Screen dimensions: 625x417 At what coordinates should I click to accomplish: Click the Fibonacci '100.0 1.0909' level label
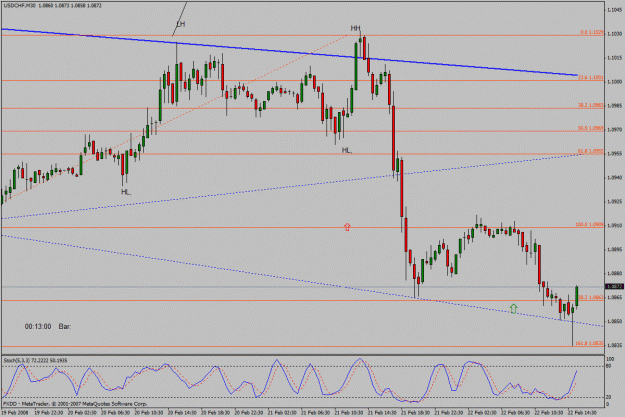click(x=590, y=225)
